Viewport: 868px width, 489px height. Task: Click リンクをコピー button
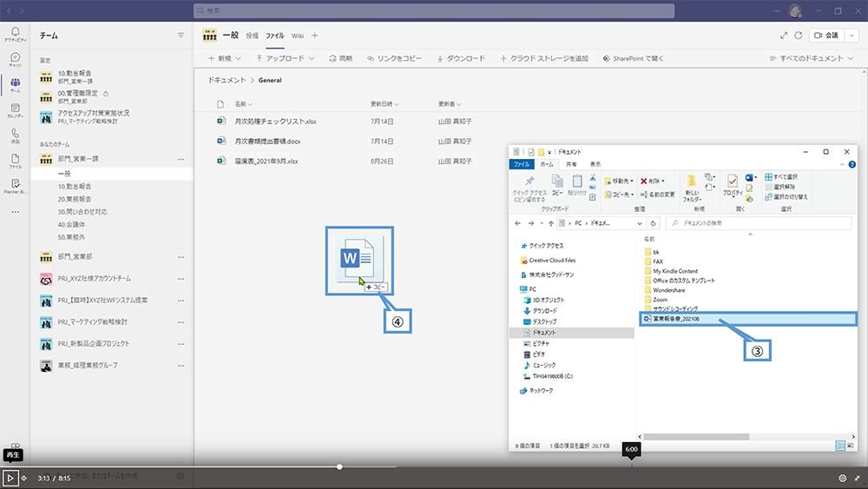pos(394,58)
